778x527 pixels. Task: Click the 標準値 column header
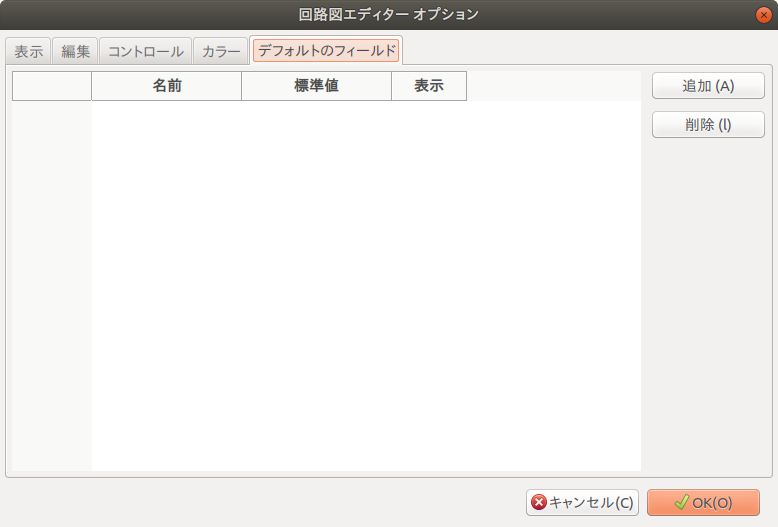[317, 86]
